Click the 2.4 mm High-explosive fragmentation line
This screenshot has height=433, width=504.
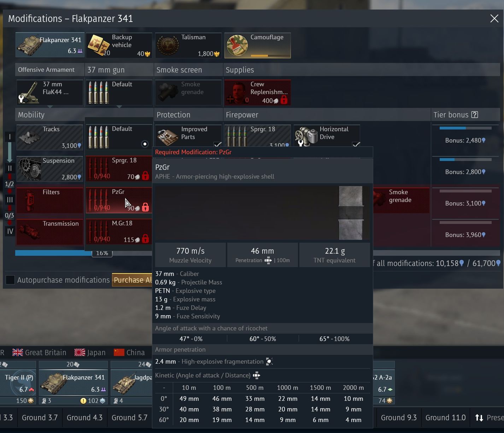click(214, 362)
